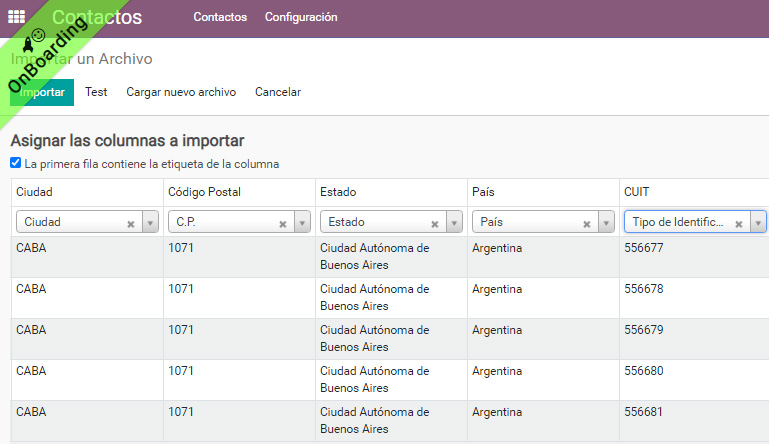Image resolution: width=769 pixels, height=444 pixels.
Task: Cancel the import with Cancelar
Action: (x=278, y=92)
